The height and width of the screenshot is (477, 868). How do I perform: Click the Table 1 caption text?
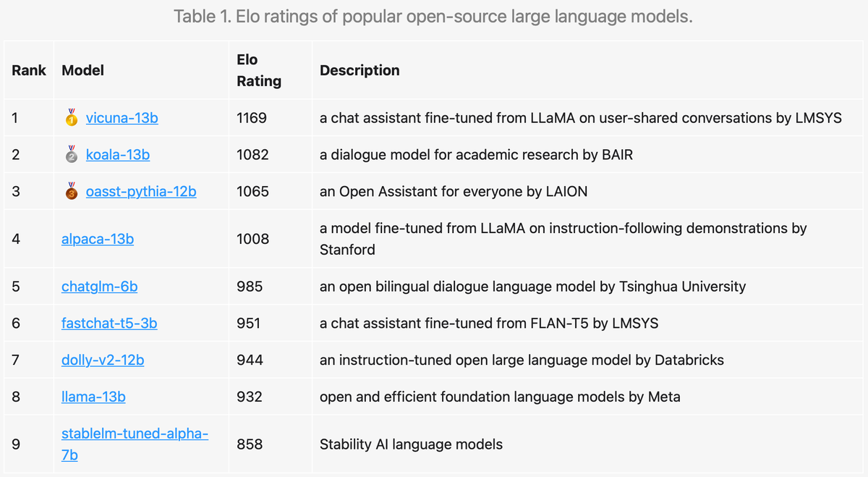pyautogui.click(x=433, y=16)
